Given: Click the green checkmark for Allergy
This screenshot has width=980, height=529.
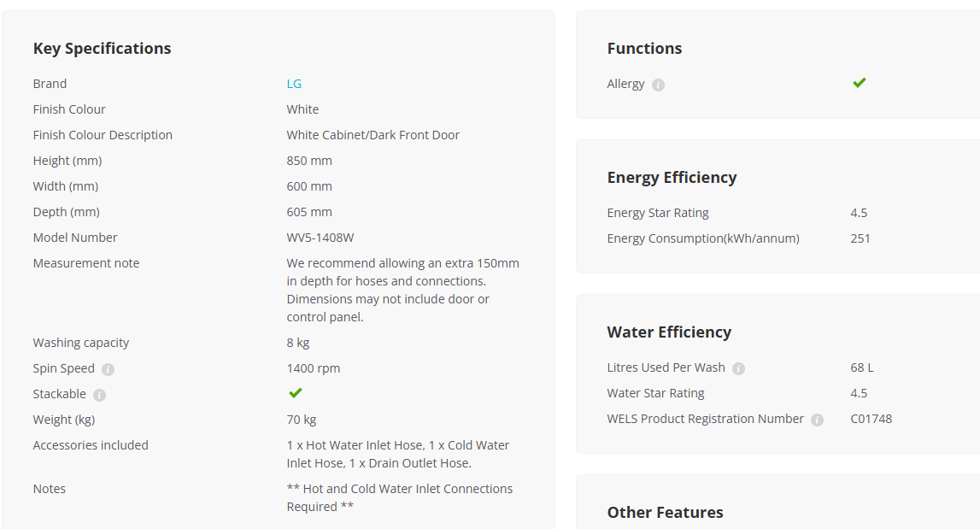Looking at the screenshot, I should [x=860, y=83].
